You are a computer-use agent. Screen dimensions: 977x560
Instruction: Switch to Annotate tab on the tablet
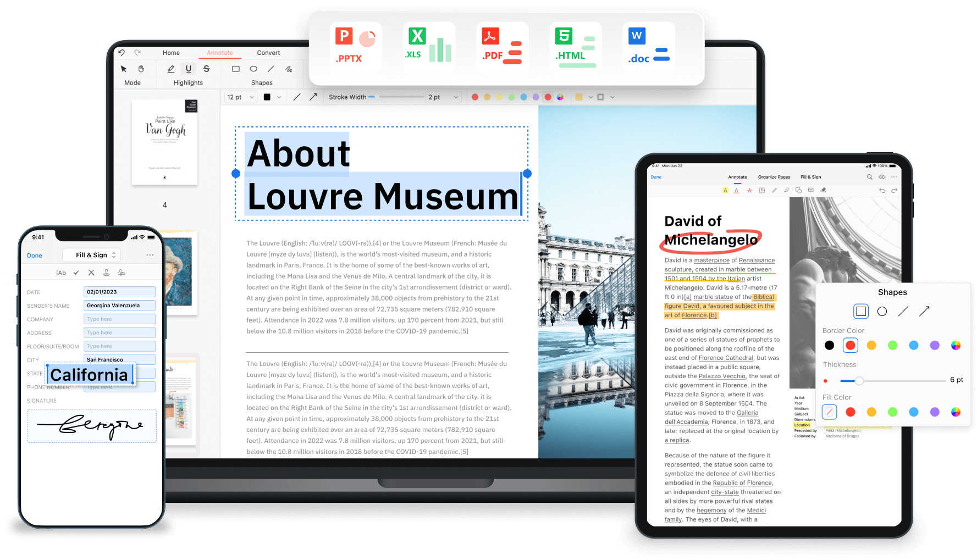pos(737,177)
